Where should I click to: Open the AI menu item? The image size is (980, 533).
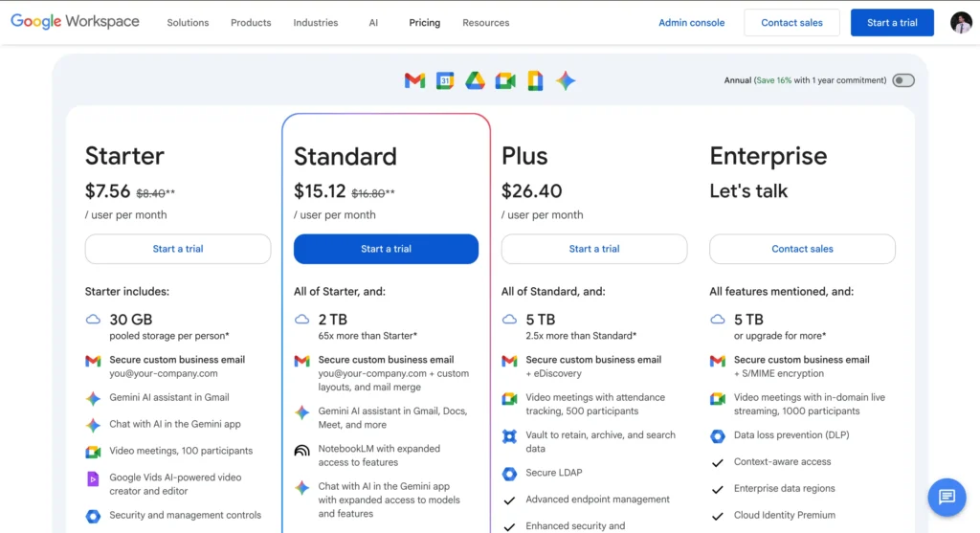373,23
